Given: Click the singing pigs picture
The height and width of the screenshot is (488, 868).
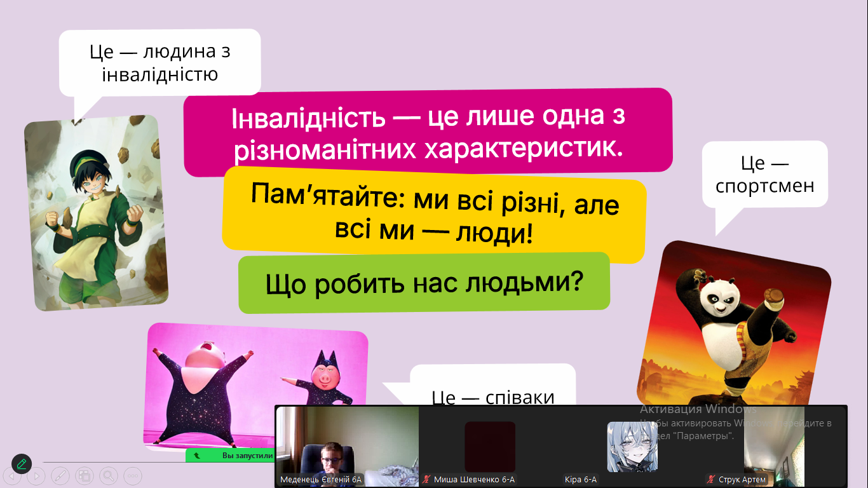Looking at the screenshot, I should [256, 386].
